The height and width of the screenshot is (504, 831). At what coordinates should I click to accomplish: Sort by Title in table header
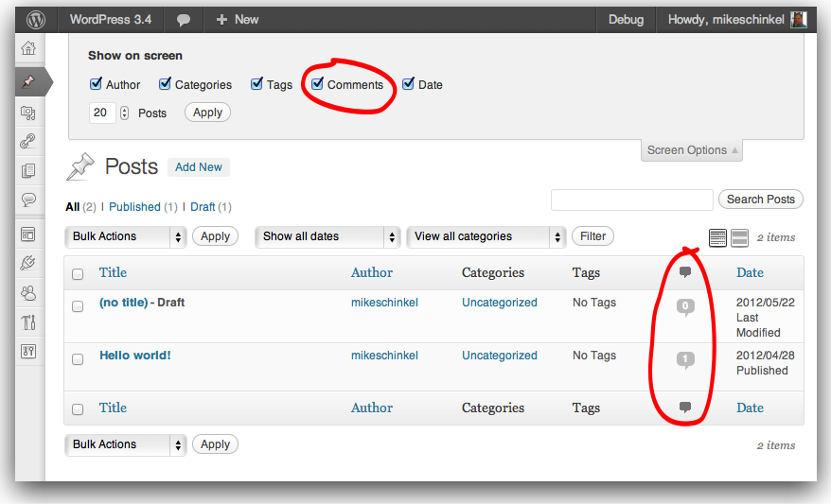pyautogui.click(x=113, y=272)
